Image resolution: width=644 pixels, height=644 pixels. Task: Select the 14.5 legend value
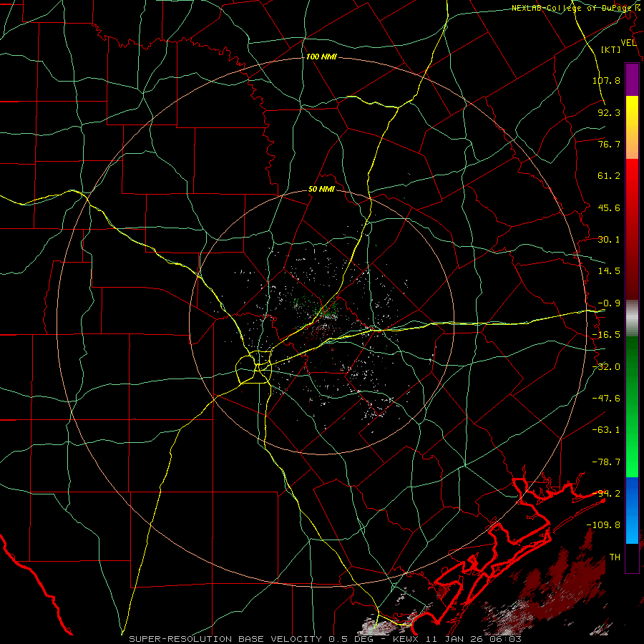[x=609, y=270]
